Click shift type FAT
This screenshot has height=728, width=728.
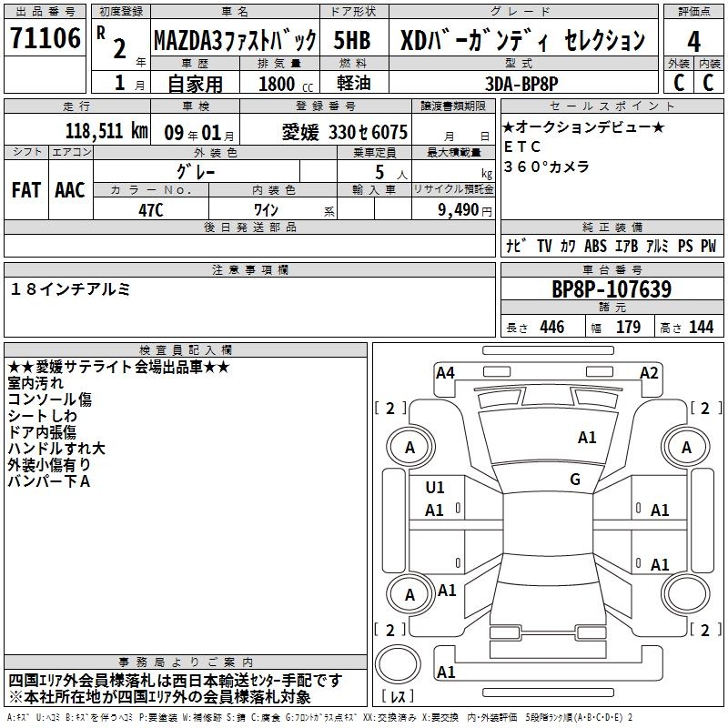point(26,190)
